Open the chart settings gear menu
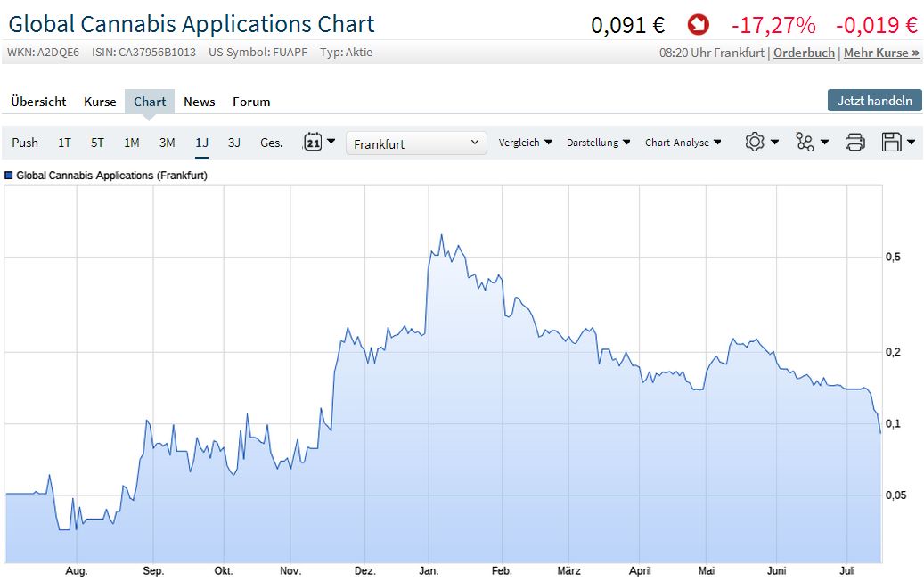This screenshot has width=924, height=581. (x=762, y=143)
